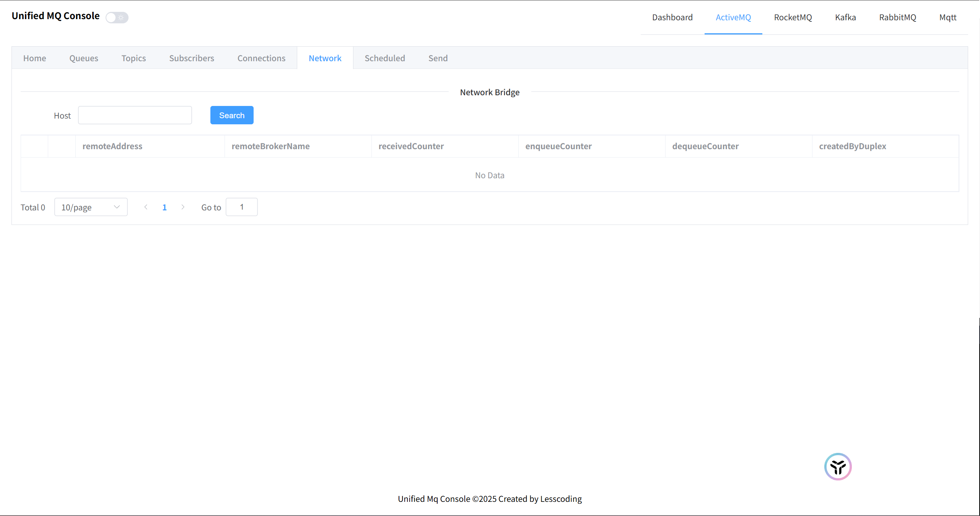Switch to the Scheduled tab
Image resolution: width=980 pixels, height=516 pixels.
(x=384, y=58)
